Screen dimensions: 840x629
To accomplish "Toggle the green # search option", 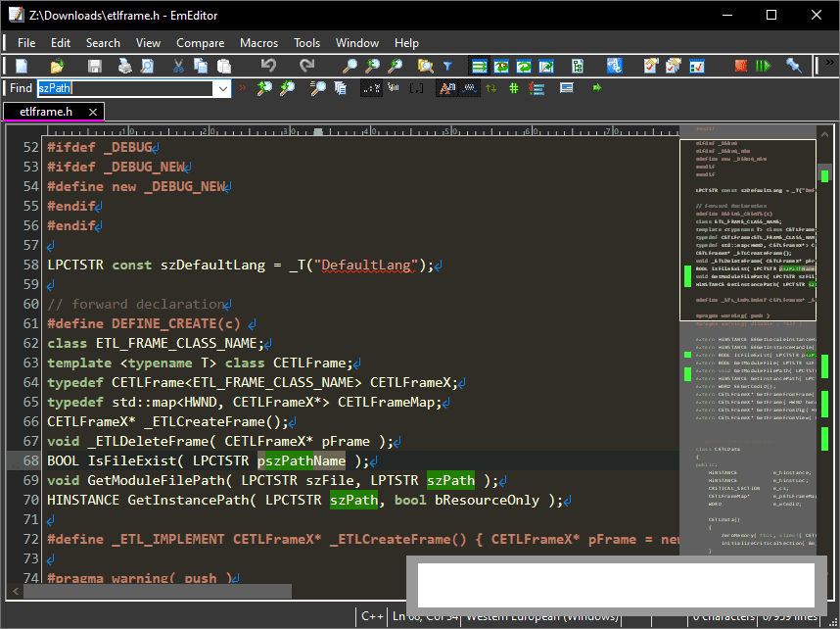I will [513, 88].
